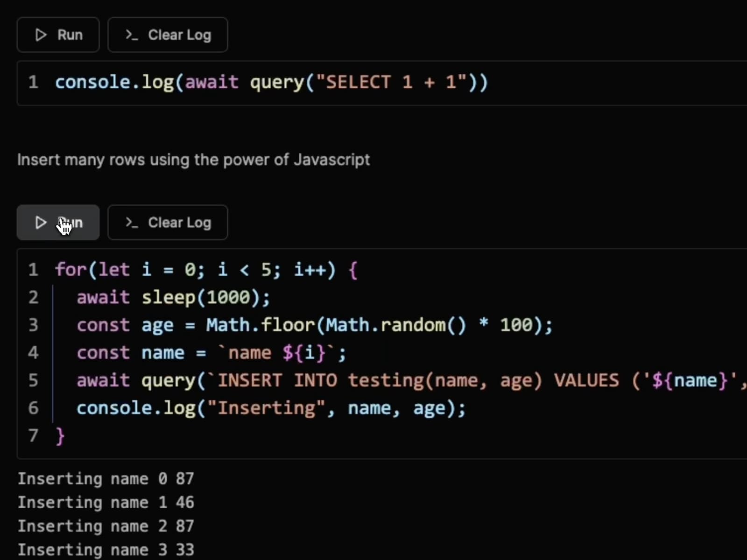Click the "Inserting name 2 87" log output
The width and height of the screenshot is (747, 560).
point(106,526)
